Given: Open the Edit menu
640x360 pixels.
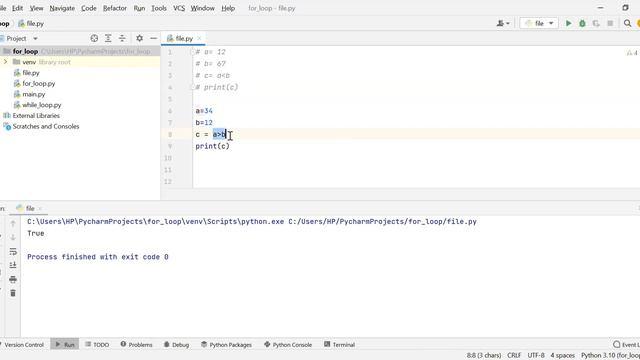Looking at the screenshot, I should pyautogui.click(x=17, y=8).
